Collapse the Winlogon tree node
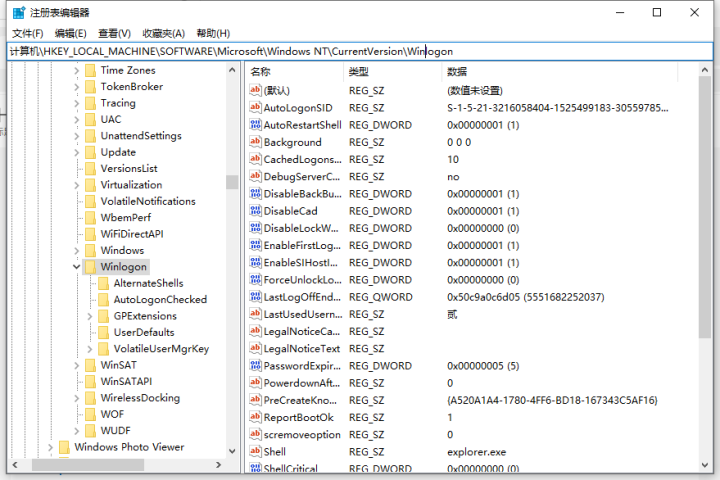The image size is (720, 480). coord(76,267)
